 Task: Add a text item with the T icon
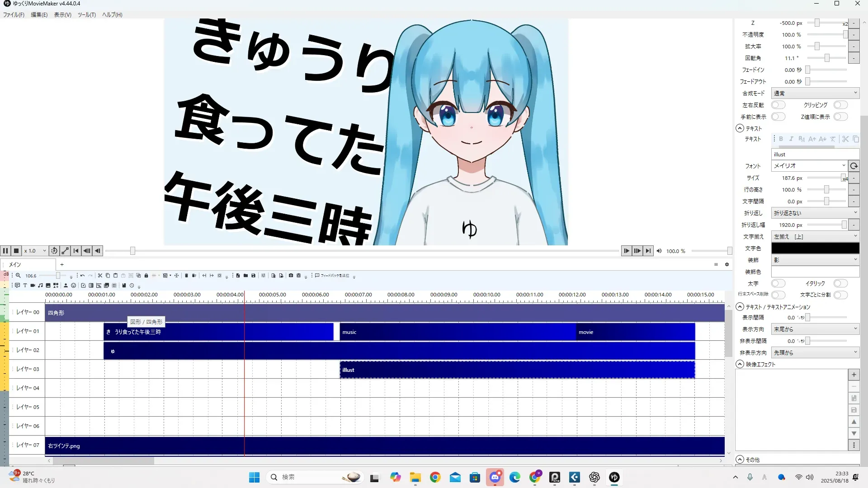pos(25,286)
